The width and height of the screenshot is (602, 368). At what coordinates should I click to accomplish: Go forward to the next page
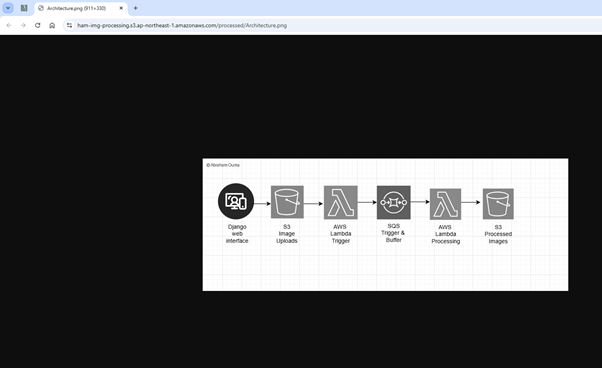[23, 25]
